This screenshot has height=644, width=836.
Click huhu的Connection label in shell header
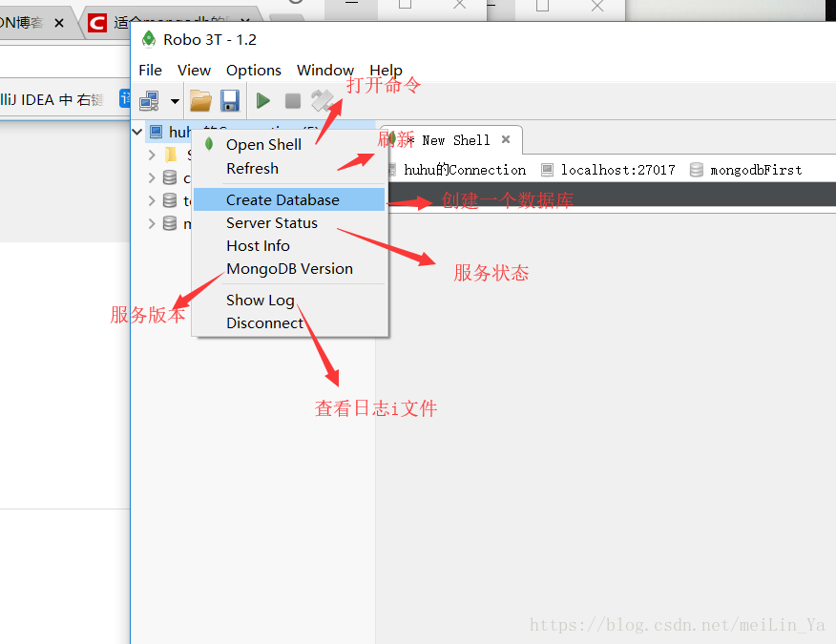point(465,170)
